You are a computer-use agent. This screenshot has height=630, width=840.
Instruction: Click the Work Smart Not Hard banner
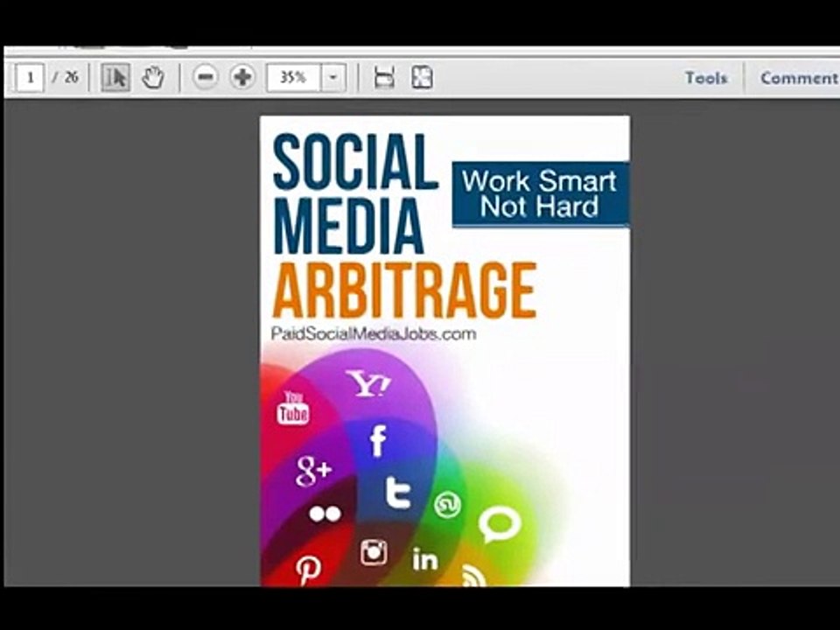pyautogui.click(x=540, y=194)
